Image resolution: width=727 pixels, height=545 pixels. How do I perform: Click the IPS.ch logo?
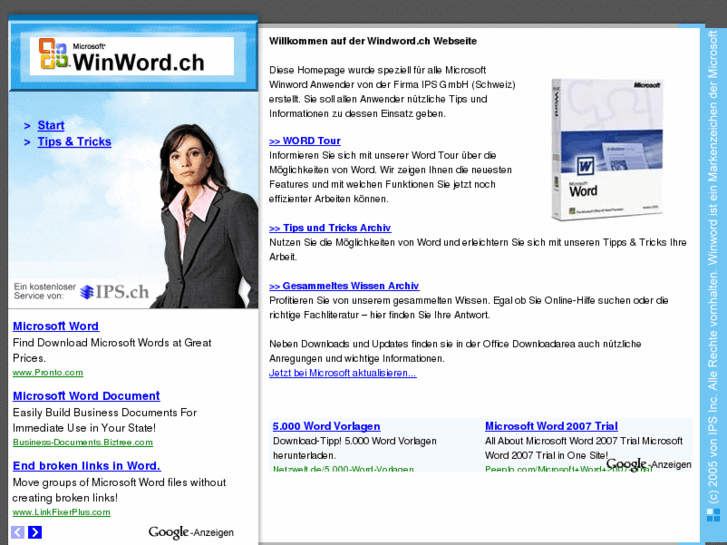coord(114,292)
